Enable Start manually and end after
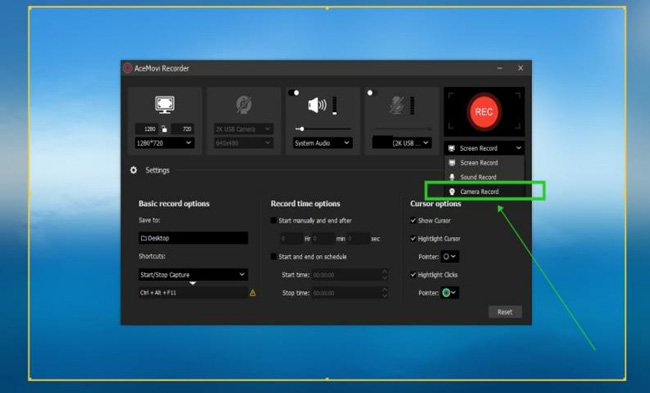650x393 pixels. (x=274, y=221)
